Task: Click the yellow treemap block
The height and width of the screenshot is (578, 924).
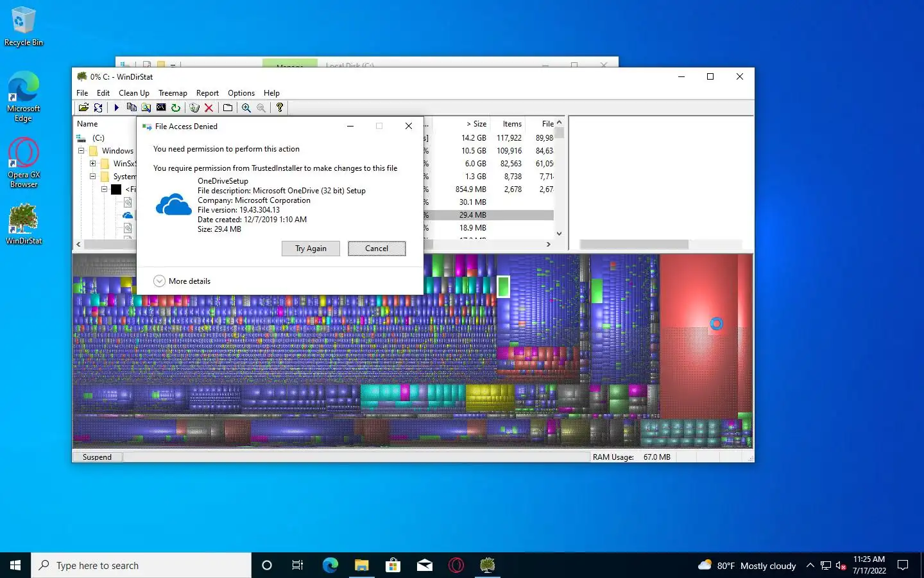Action: 489,398
